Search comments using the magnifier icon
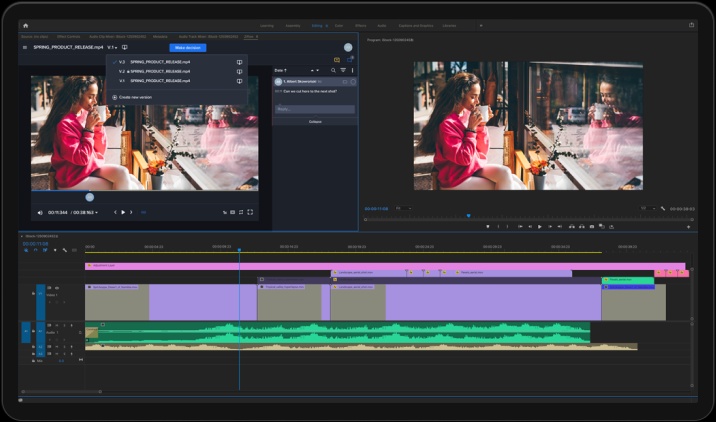This screenshot has width=716, height=422. [x=335, y=70]
